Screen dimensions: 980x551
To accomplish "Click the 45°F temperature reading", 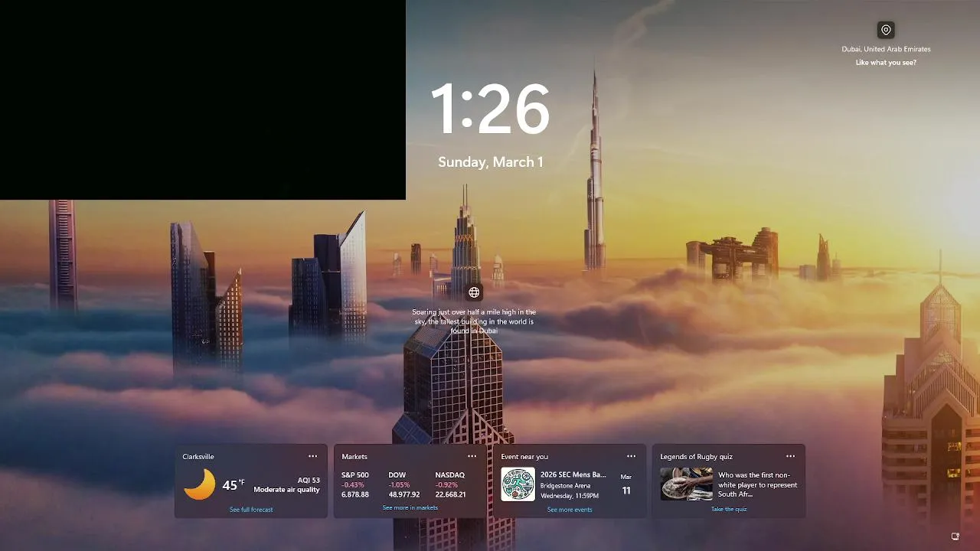I will pos(233,484).
